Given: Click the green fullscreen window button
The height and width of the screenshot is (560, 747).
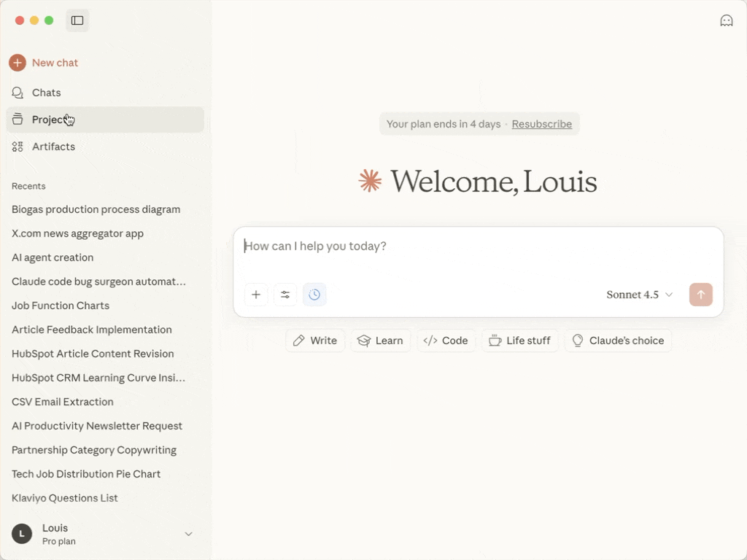Looking at the screenshot, I should (49, 20).
